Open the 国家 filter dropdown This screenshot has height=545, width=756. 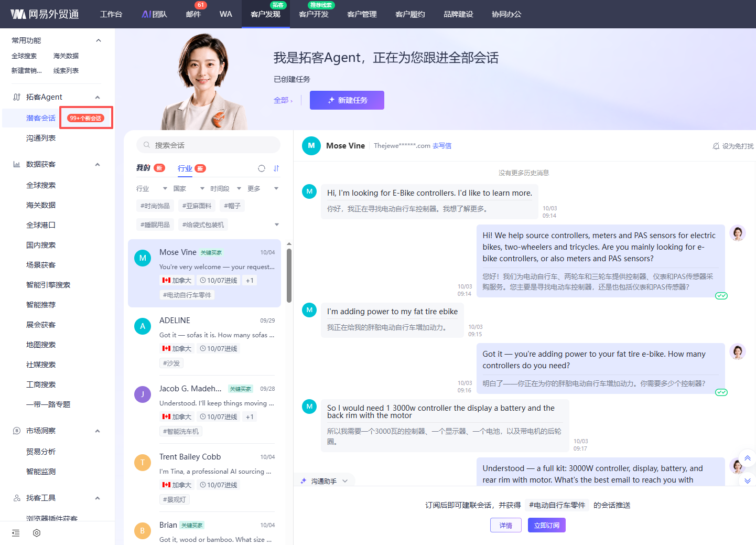(189, 188)
